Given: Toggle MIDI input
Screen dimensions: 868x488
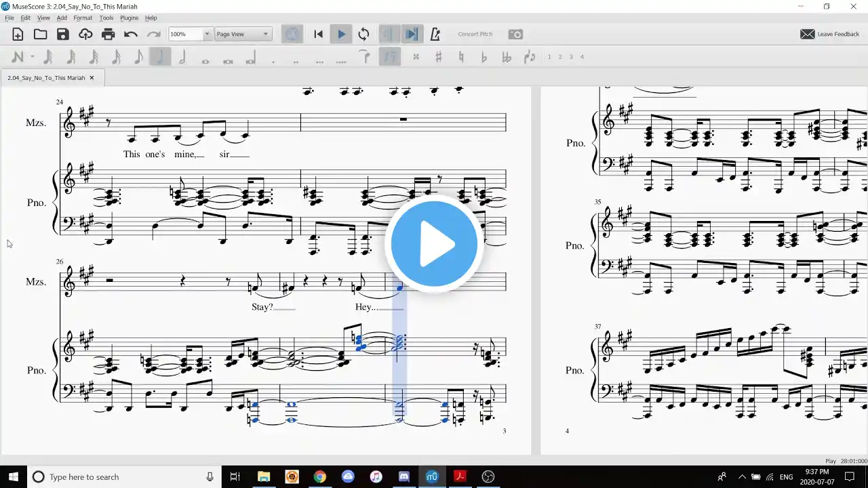Looking at the screenshot, I should 292,34.
